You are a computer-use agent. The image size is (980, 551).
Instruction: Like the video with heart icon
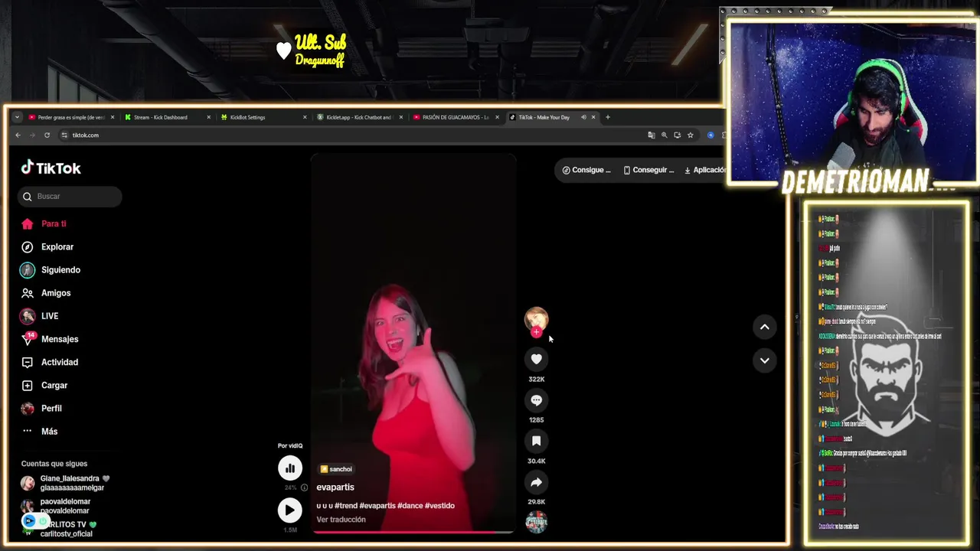pyautogui.click(x=536, y=359)
